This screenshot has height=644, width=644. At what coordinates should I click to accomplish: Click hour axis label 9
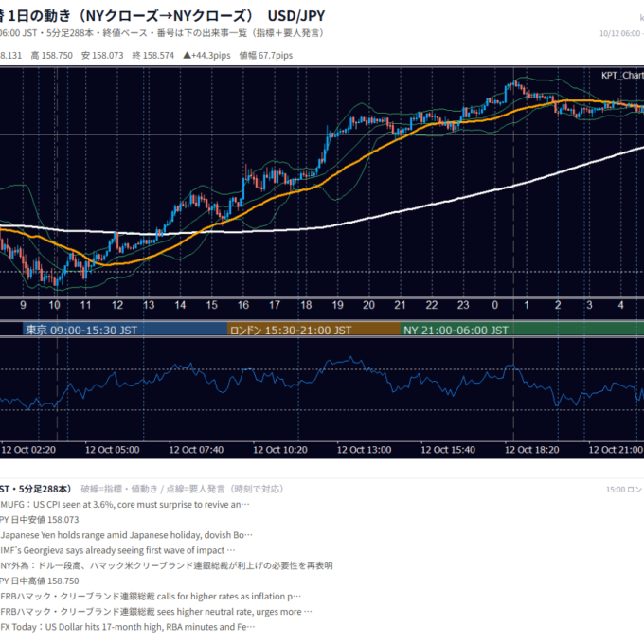point(23,305)
